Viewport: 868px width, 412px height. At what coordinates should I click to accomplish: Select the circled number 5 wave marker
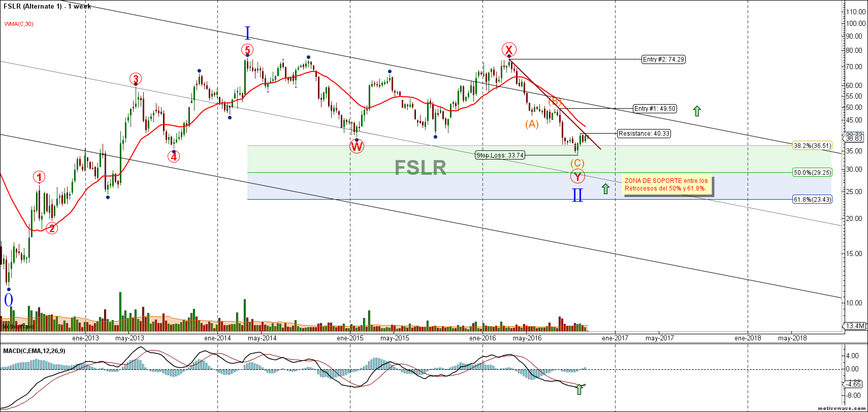[247, 50]
